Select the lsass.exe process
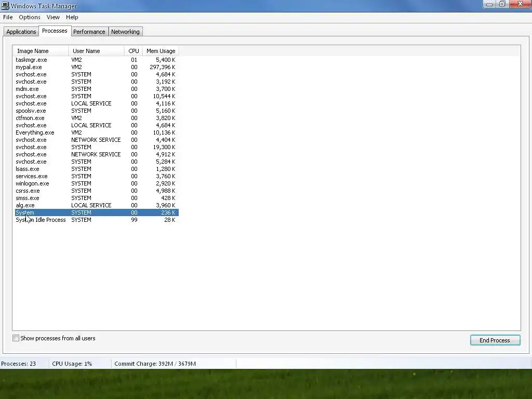This screenshot has width=532, height=399. click(96, 169)
